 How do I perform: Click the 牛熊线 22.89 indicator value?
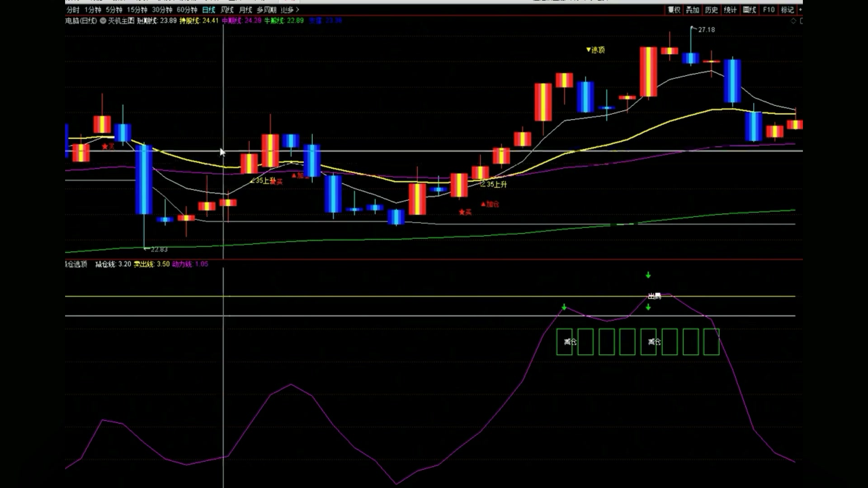[284, 20]
